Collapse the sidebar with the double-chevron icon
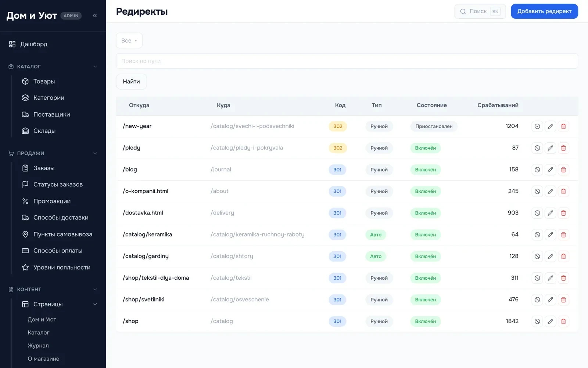Screen dimensions: 588x368 [95, 15]
